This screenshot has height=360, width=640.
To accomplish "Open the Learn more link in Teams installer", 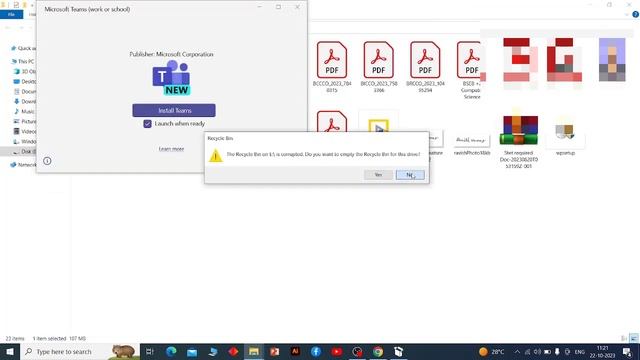I will click(x=171, y=149).
